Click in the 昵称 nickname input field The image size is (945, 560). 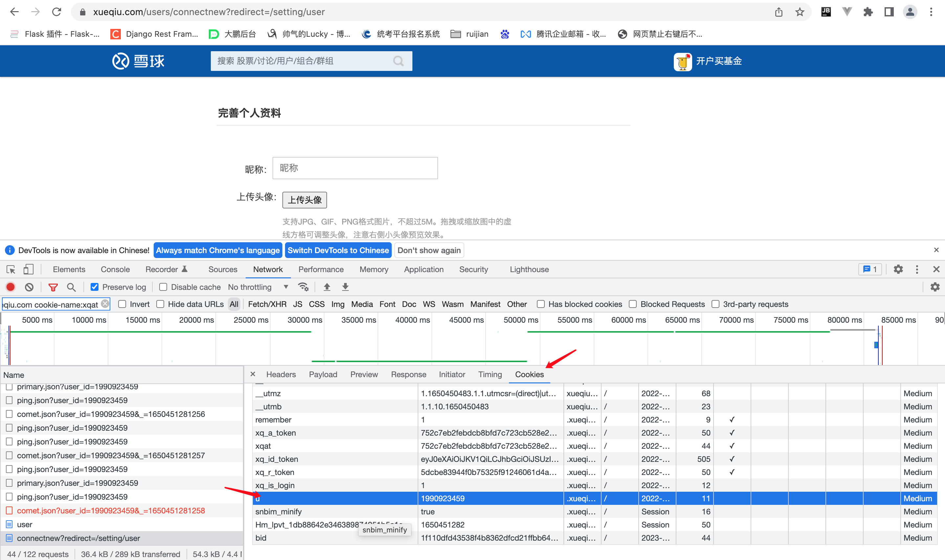[355, 168]
